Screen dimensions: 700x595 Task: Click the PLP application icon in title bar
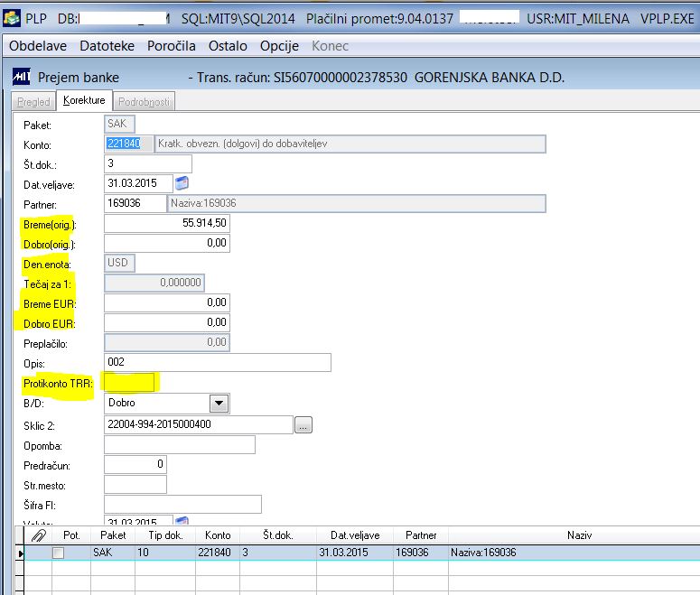(x=12, y=18)
